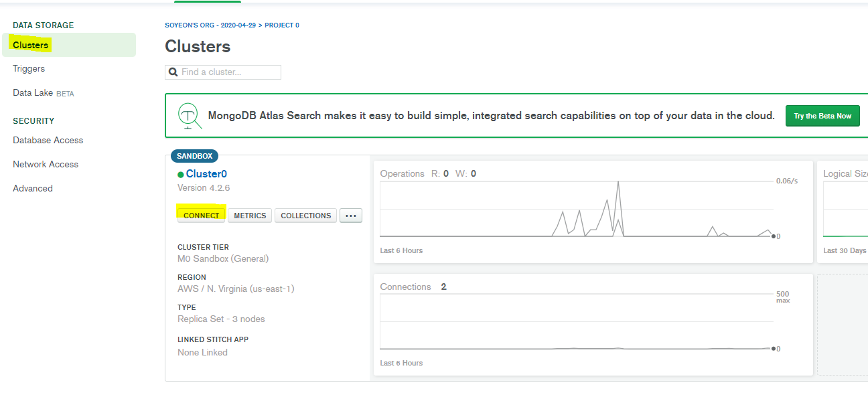
Task: Click the PROJECT 0 breadcrumb link
Action: tap(282, 25)
